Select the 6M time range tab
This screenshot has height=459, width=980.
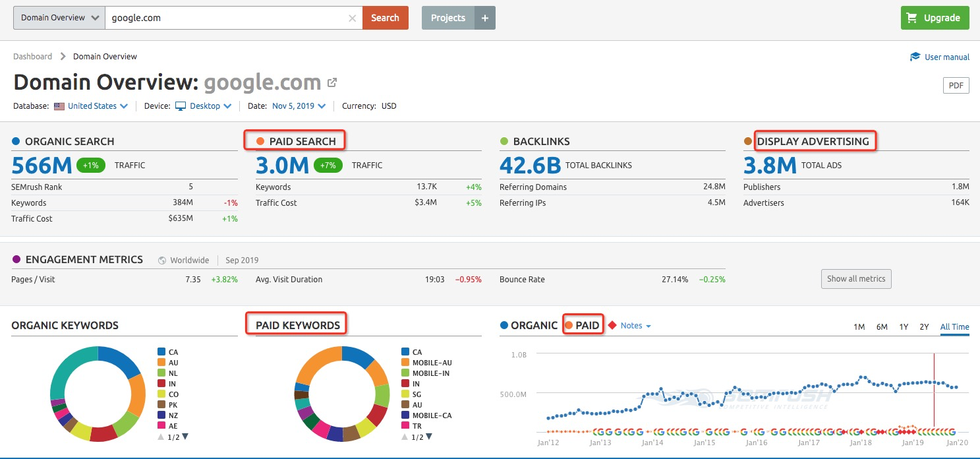point(882,327)
